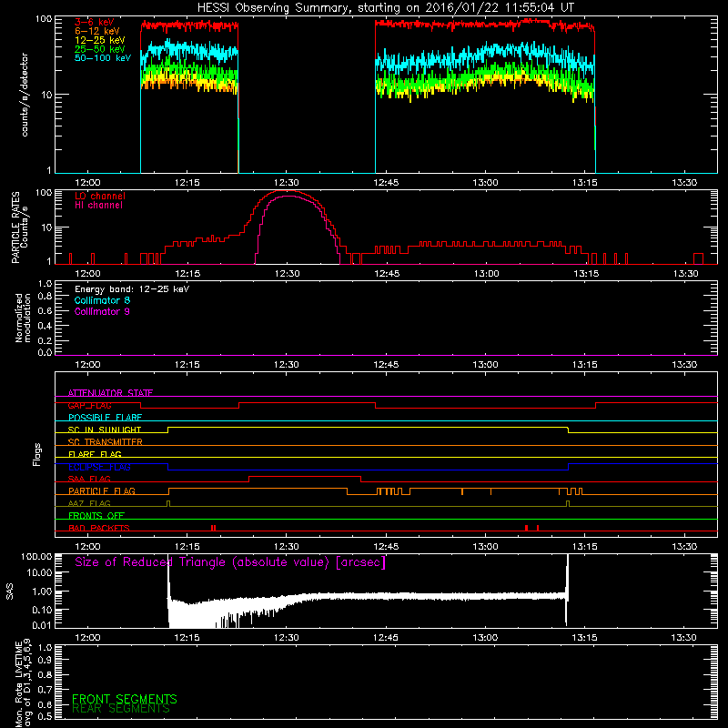728x728 pixels.
Task: Click 12:45 tick under the modulation panel
Action: [386, 365]
